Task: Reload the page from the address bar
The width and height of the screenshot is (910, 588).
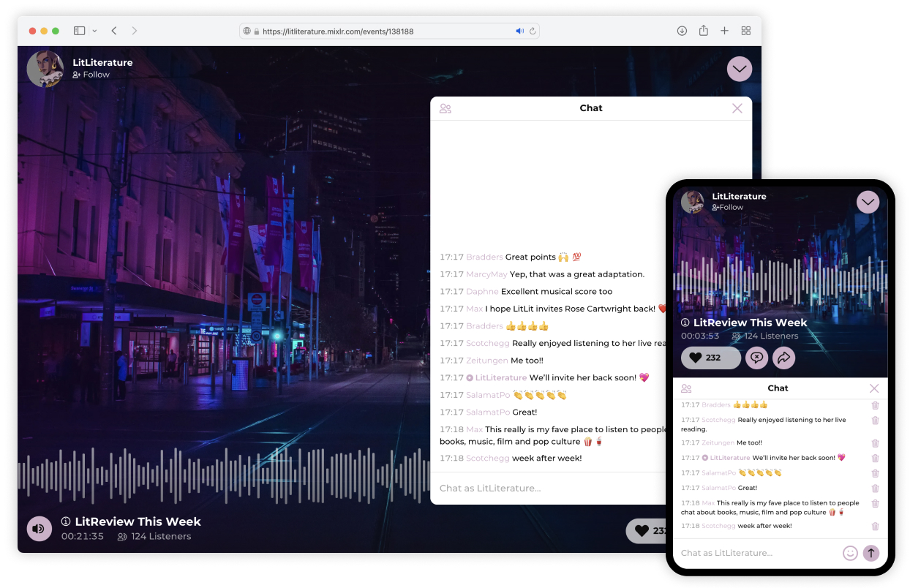Action: point(533,31)
